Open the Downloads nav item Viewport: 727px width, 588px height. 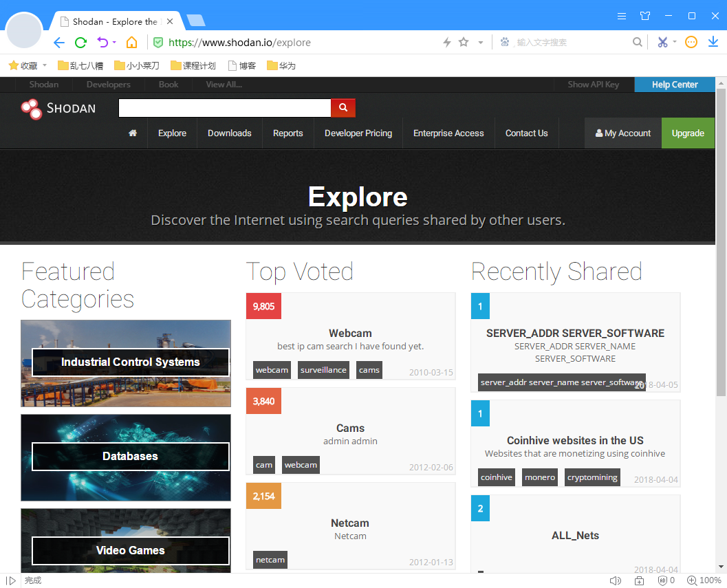pos(230,133)
